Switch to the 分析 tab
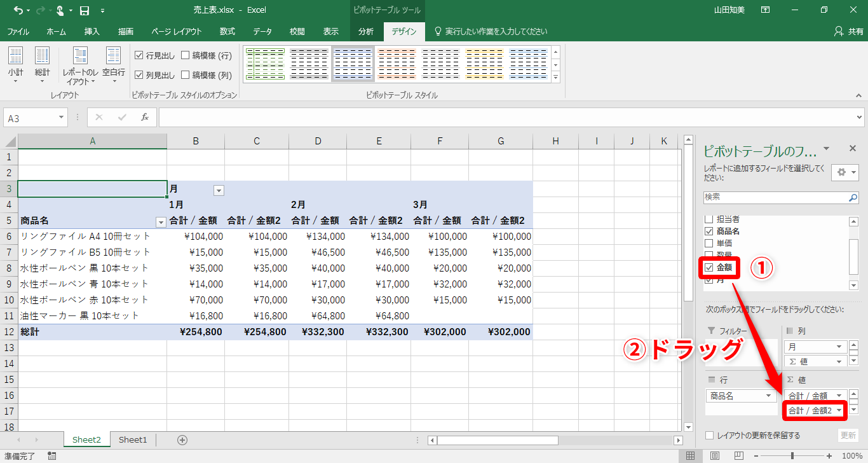This screenshot has height=463, width=868. point(366,31)
